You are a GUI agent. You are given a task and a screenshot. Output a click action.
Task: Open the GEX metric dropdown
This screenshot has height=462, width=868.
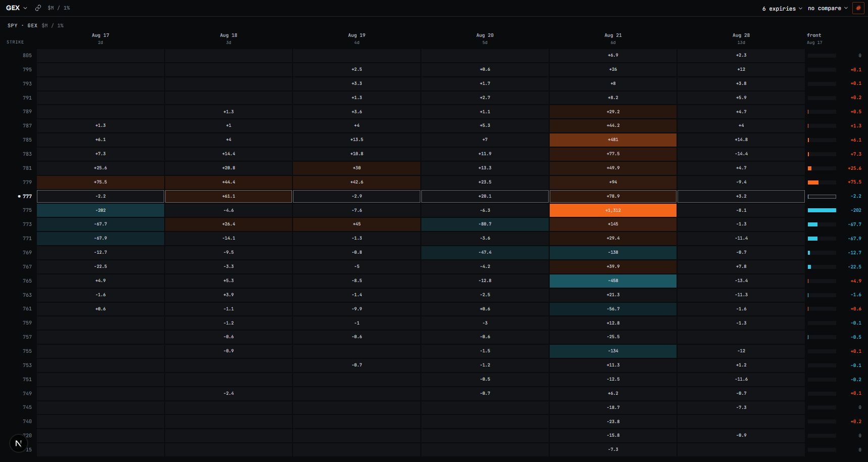click(17, 8)
